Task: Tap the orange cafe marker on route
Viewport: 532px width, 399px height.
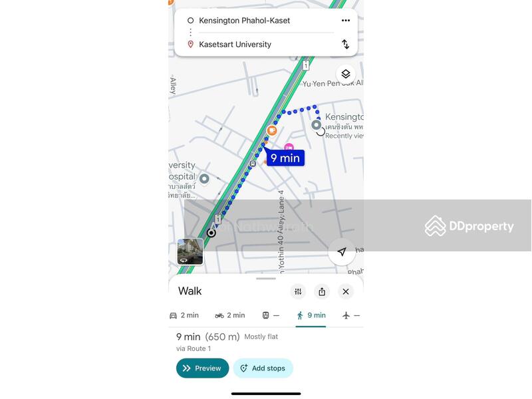Action: (x=271, y=130)
